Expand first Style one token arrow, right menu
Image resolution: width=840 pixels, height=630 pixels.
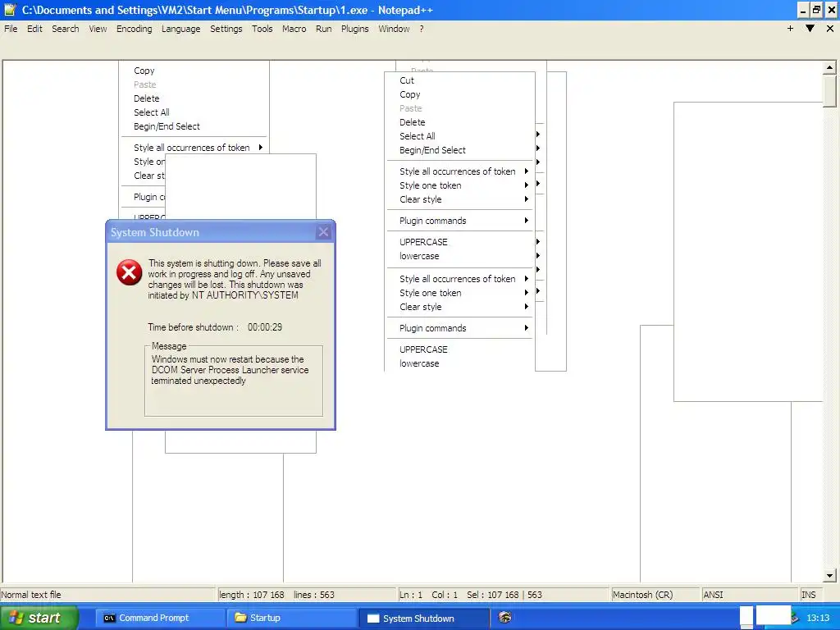click(526, 185)
